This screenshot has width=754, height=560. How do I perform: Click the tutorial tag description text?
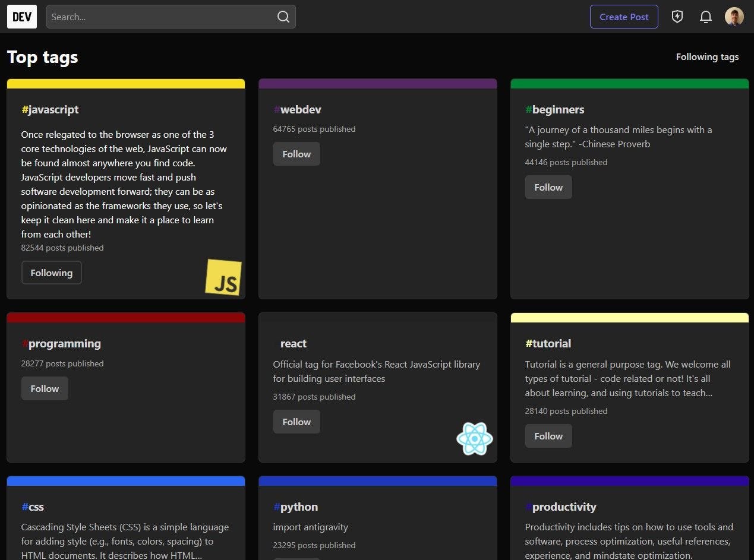(628, 378)
